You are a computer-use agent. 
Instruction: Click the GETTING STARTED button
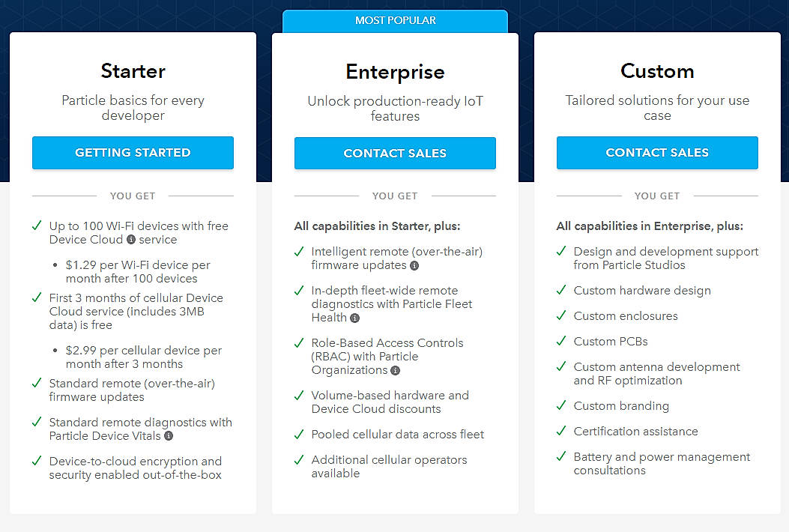point(133,152)
